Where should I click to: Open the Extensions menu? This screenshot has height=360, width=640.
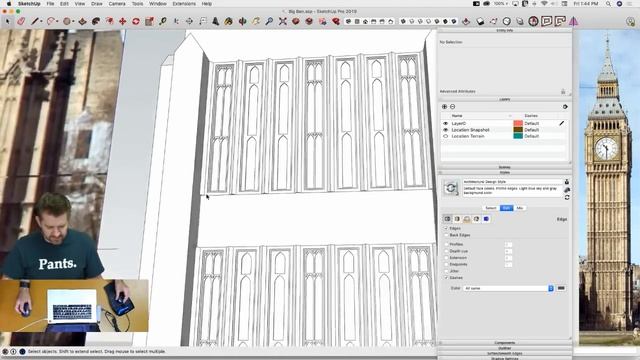pyautogui.click(x=184, y=4)
